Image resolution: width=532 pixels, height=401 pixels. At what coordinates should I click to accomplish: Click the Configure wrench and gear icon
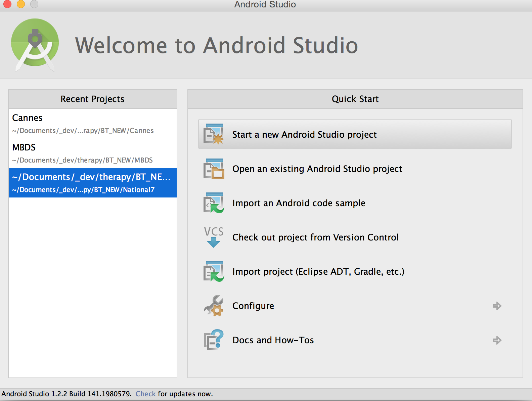pyautogui.click(x=214, y=306)
